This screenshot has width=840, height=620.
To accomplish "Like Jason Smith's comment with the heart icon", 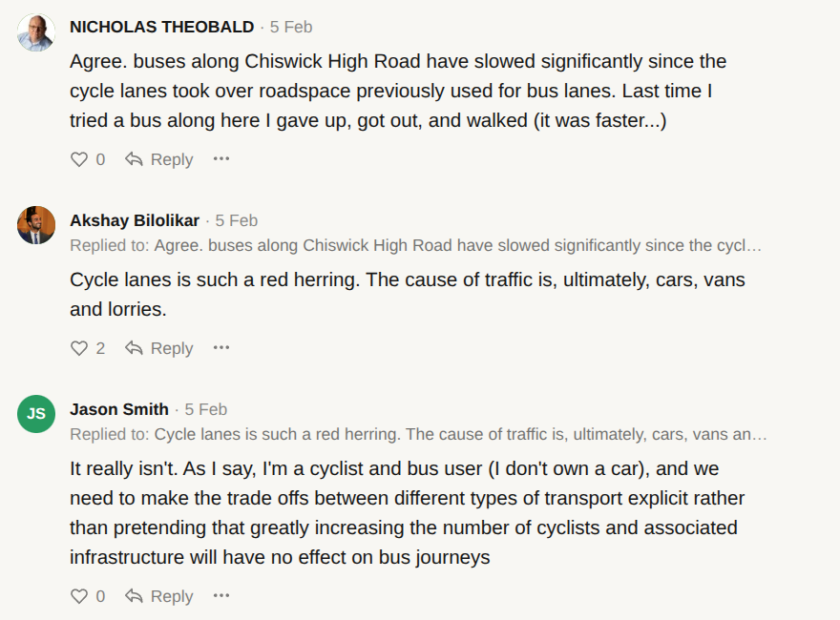I will [x=79, y=596].
